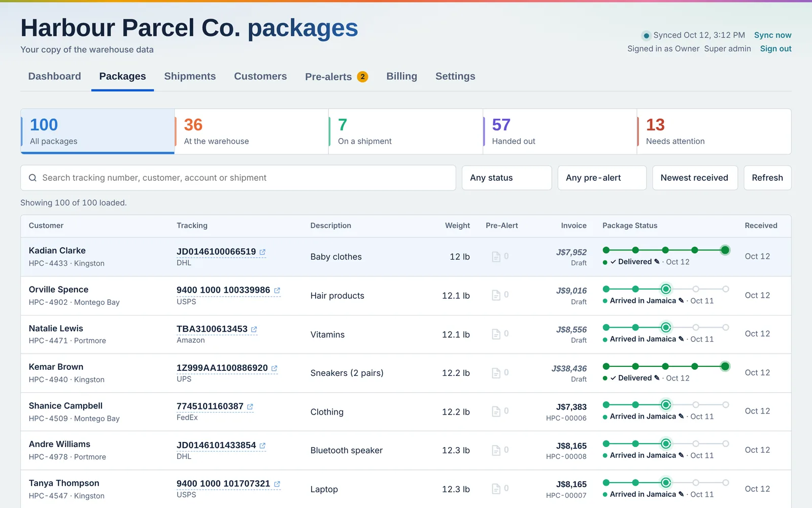812x508 pixels.
Task: Focus the tracking number search field
Action: pyautogui.click(x=238, y=178)
